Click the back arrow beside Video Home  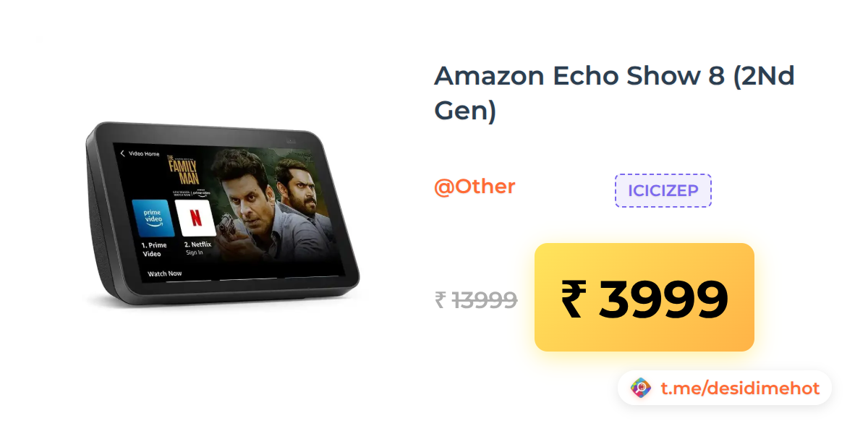coord(122,153)
